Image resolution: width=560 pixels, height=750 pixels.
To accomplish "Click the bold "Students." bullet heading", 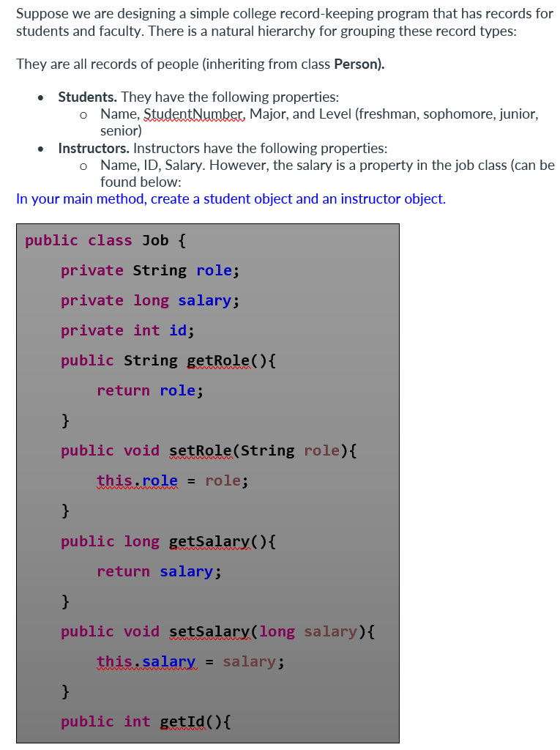I will 88,97.
